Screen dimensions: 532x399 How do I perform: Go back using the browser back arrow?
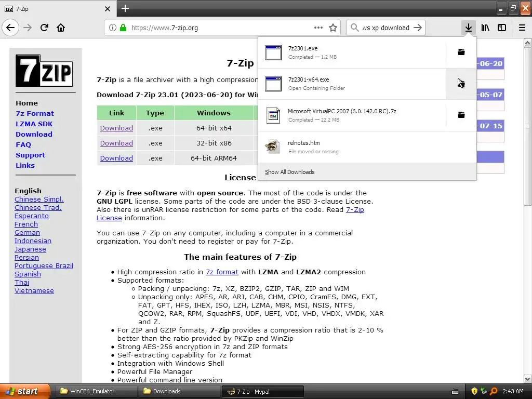(10, 28)
